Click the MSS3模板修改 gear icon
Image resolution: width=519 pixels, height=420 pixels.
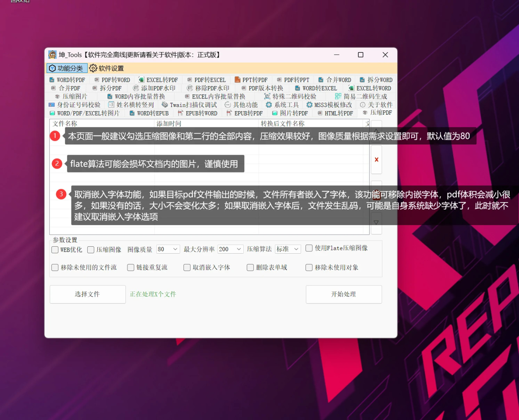click(x=309, y=105)
